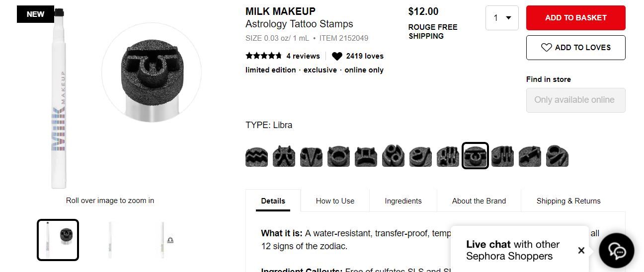Select the first product thumbnail
The height and width of the screenshot is (272, 644).
click(58, 240)
